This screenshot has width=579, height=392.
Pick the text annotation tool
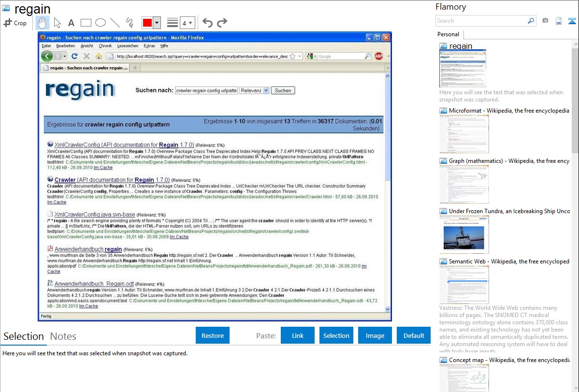[x=71, y=23]
